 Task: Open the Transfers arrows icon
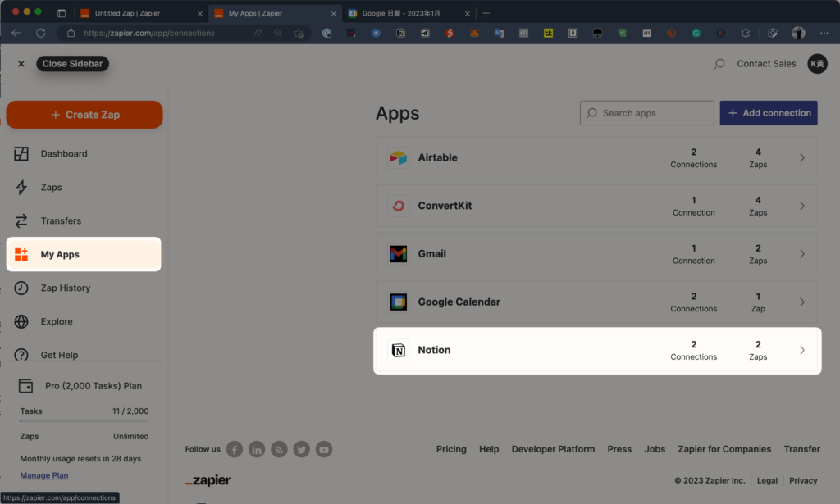click(21, 220)
